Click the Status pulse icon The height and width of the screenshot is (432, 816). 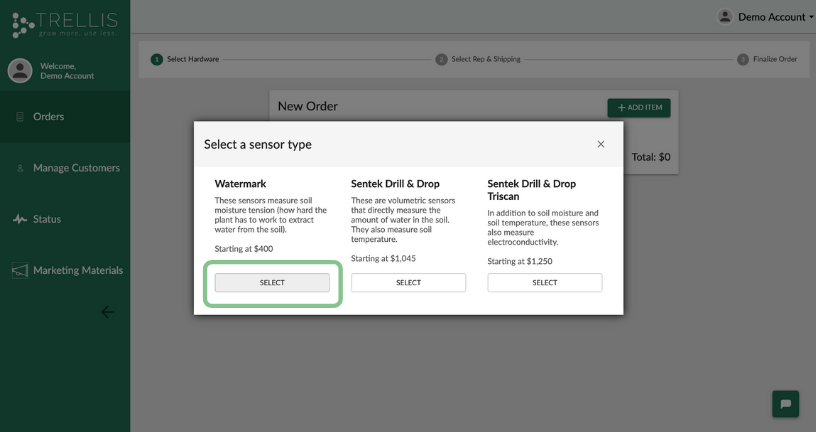pos(20,219)
